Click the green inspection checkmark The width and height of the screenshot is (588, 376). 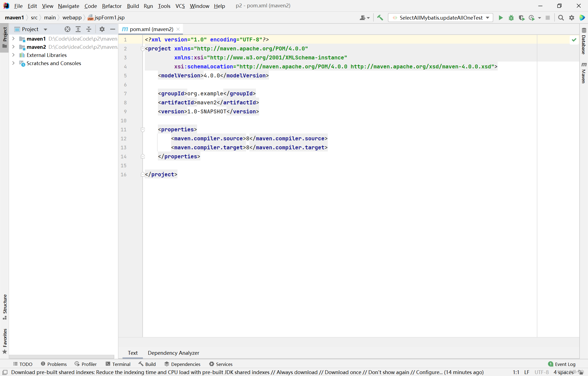[x=574, y=40]
